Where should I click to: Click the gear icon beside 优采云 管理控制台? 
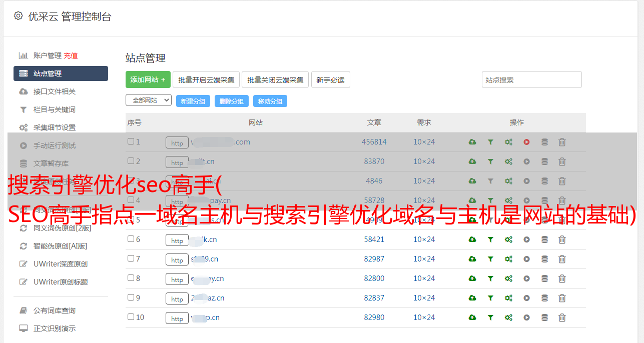click(x=18, y=16)
